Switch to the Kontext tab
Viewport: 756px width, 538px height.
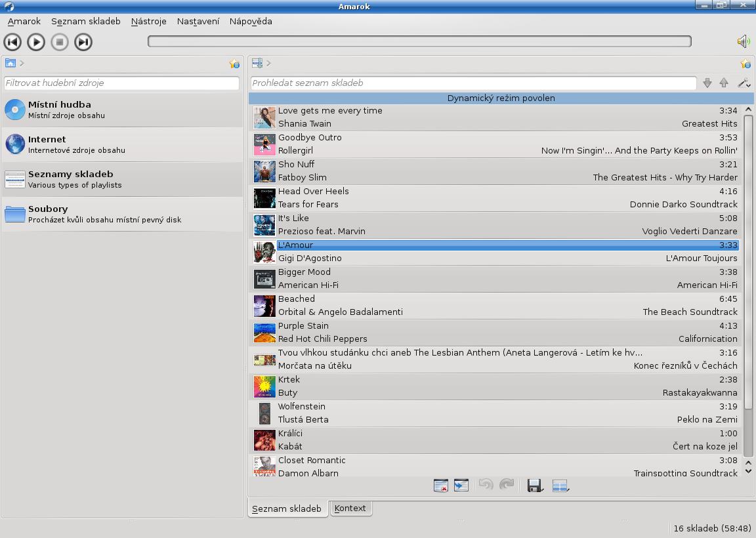coord(350,508)
